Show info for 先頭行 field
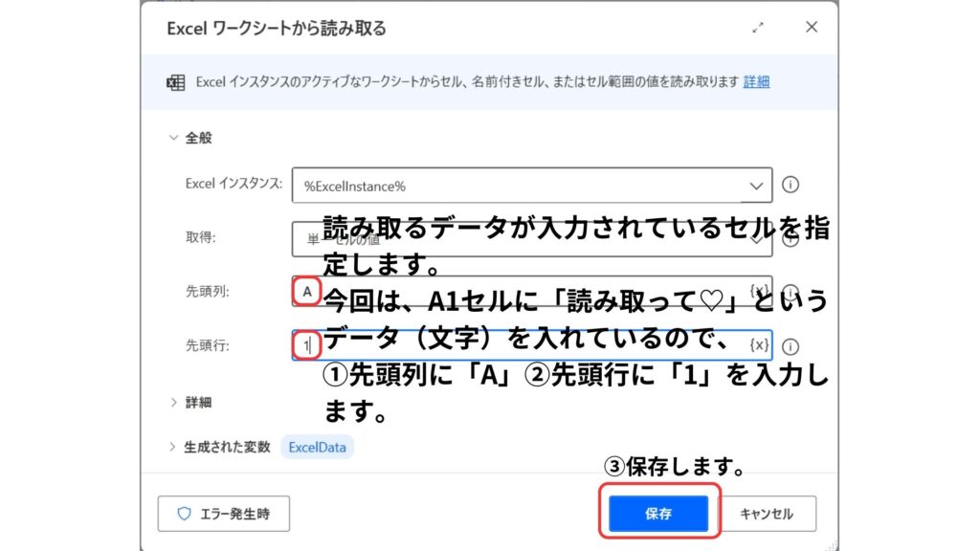 pos(790,346)
